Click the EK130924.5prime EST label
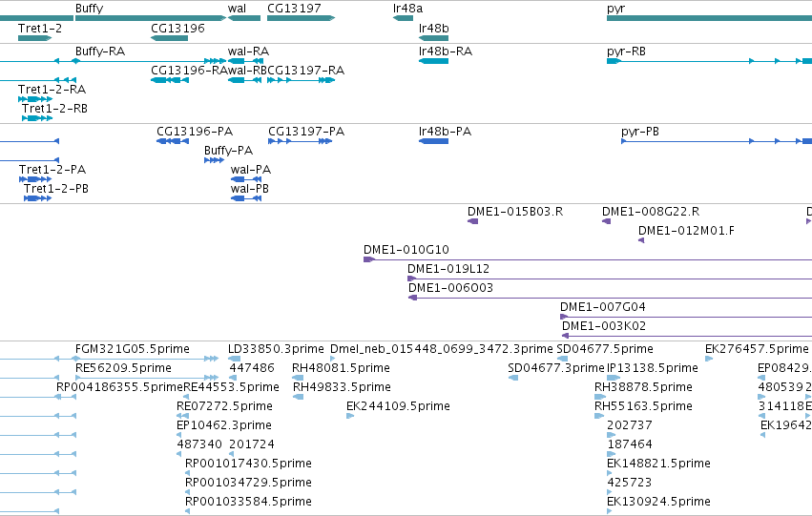This screenshot has height=516, width=812. [658, 502]
